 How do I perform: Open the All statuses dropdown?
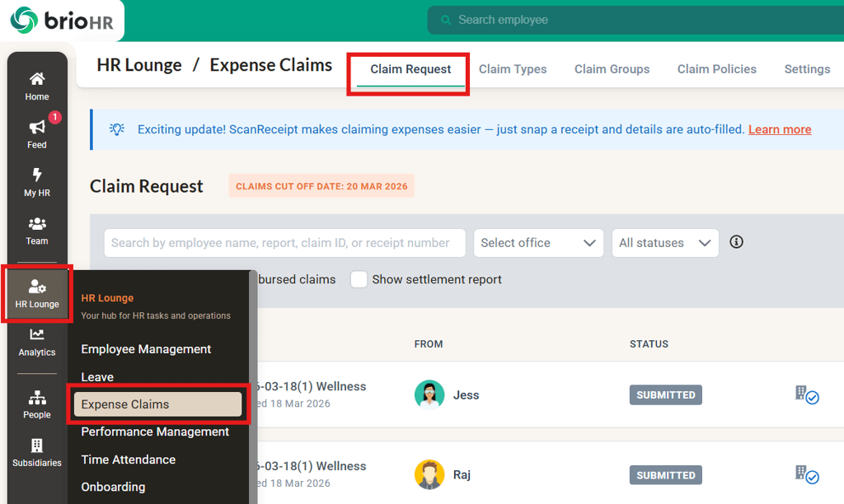coord(665,243)
